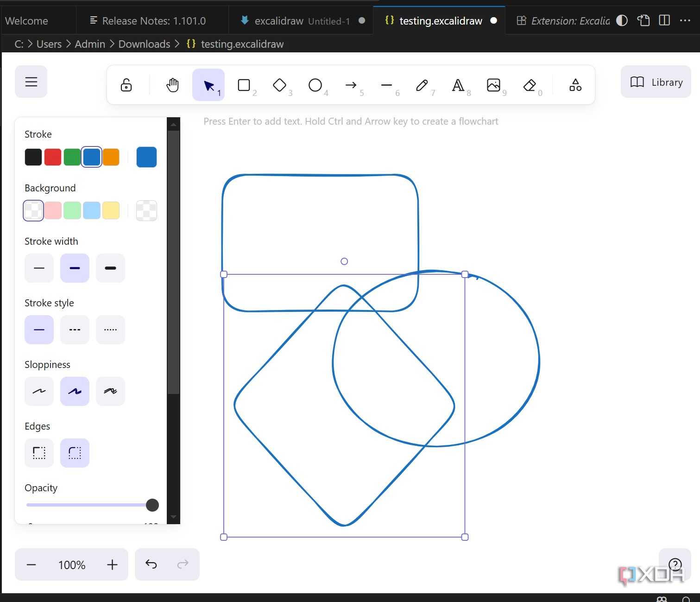Open the hamburger main menu
Image resolution: width=700 pixels, height=602 pixels.
coord(31,82)
